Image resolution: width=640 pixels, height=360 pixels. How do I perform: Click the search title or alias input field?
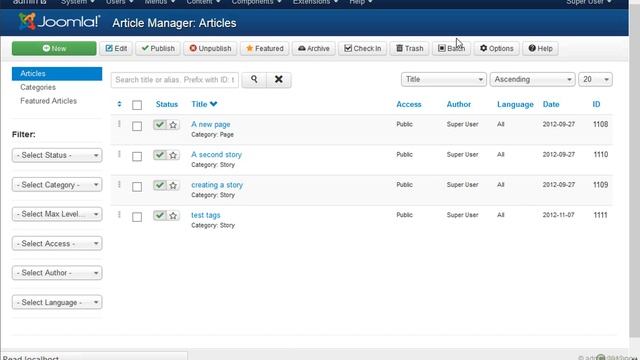175,80
